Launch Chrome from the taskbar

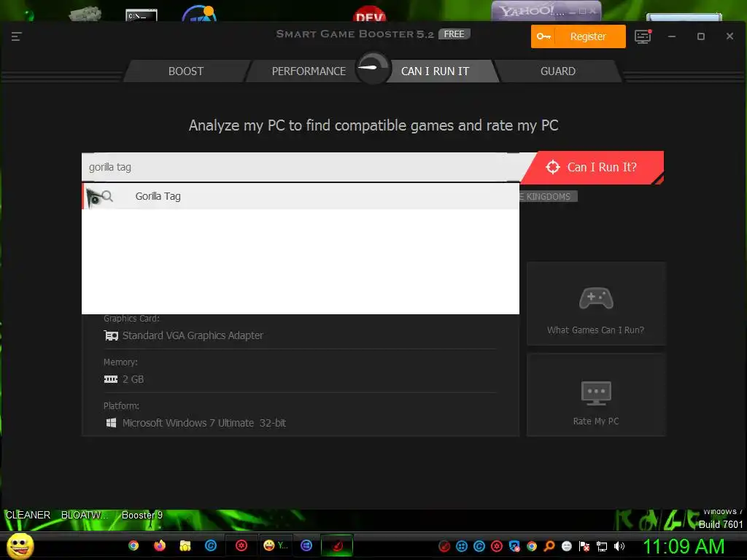coord(133,545)
